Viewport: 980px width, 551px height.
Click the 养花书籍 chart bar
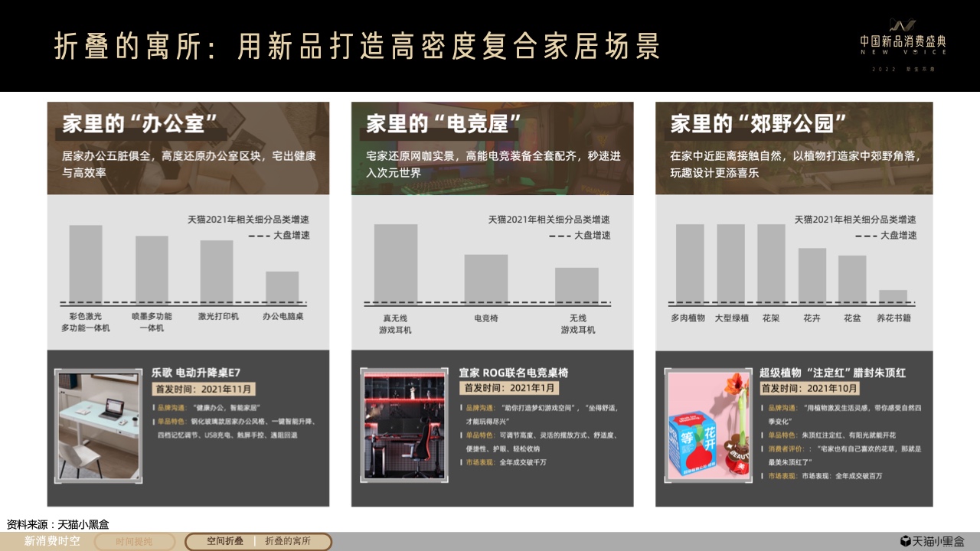point(893,296)
